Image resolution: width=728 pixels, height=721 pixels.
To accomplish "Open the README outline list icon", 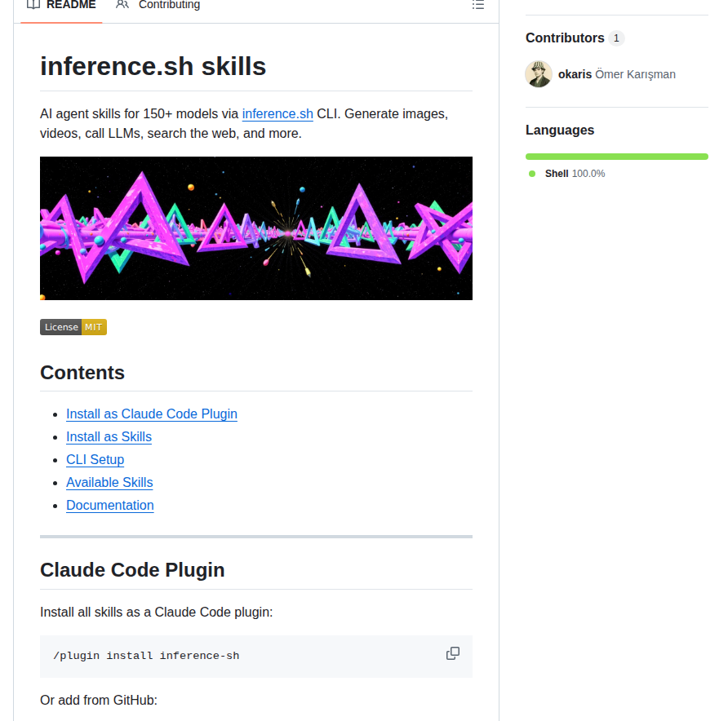I will click(477, 5).
